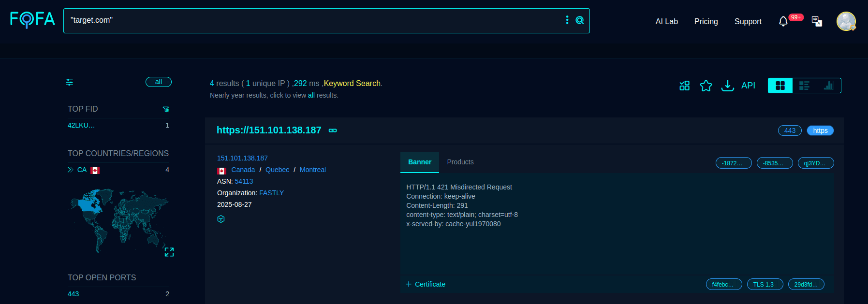Switch language via translate icon
The height and width of the screenshot is (304, 868).
pyautogui.click(x=817, y=21)
